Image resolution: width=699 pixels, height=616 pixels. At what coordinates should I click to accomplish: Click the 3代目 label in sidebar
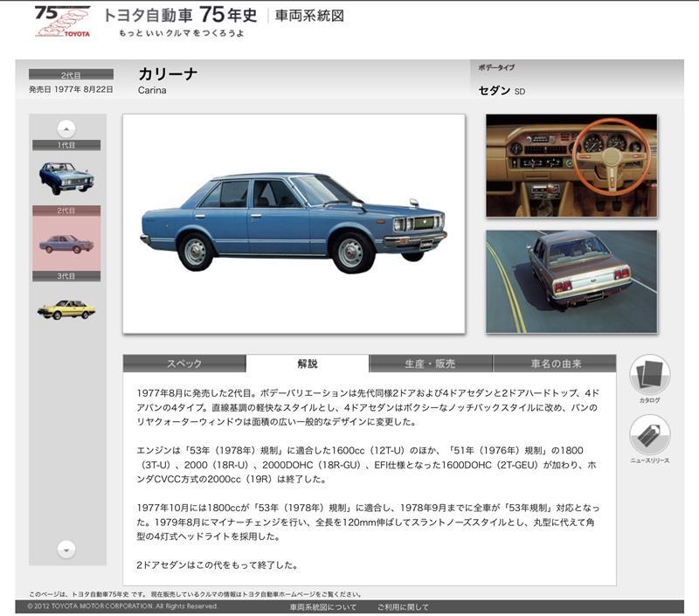tap(66, 276)
